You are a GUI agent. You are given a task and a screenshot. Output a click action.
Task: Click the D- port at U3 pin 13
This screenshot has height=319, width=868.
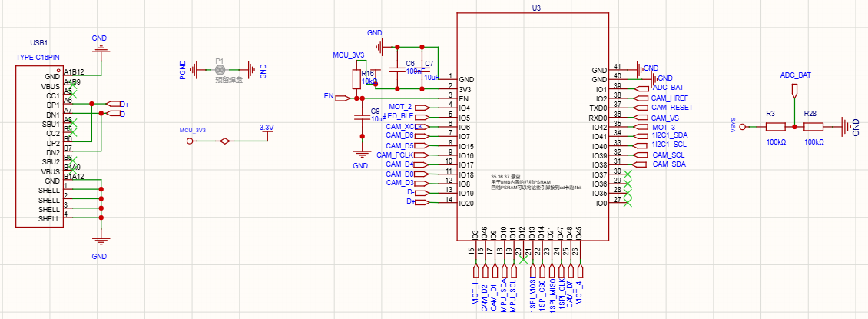pos(422,193)
